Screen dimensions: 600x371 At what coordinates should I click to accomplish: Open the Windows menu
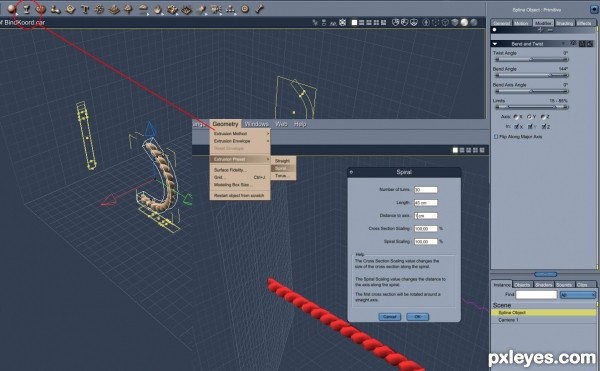[x=256, y=124]
